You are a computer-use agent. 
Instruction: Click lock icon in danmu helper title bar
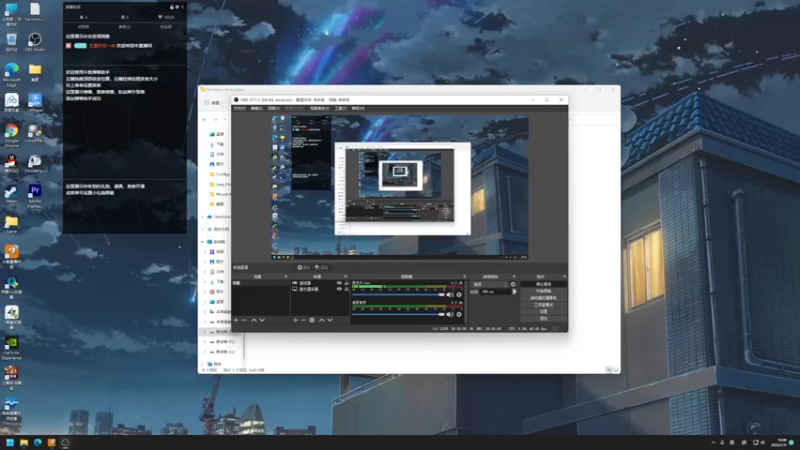coord(171,7)
